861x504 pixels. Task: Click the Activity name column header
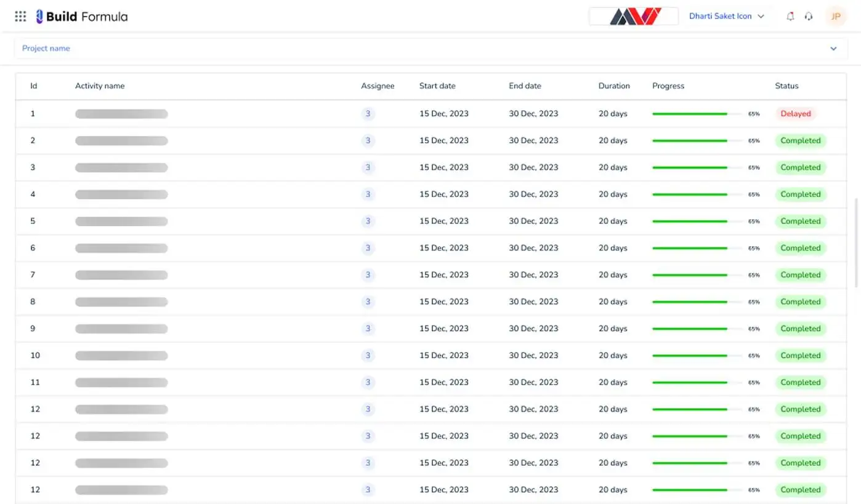pos(100,86)
